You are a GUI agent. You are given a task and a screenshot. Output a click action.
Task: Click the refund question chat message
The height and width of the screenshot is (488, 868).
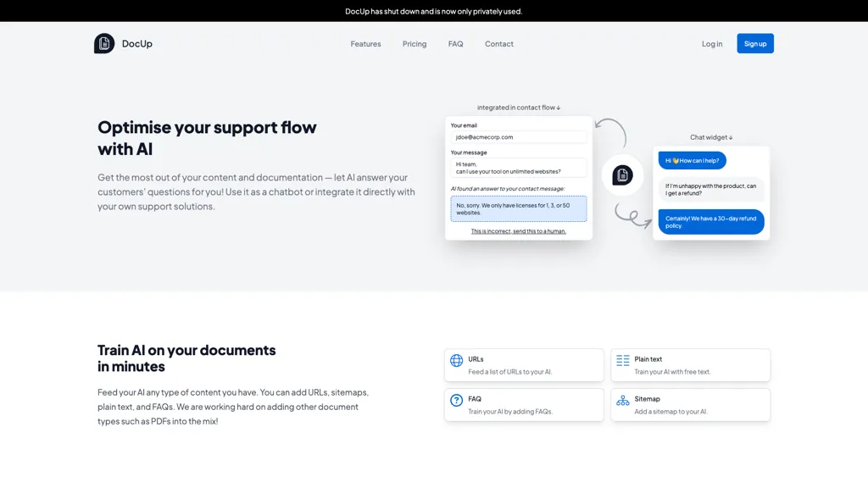click(x=711, y=189)
